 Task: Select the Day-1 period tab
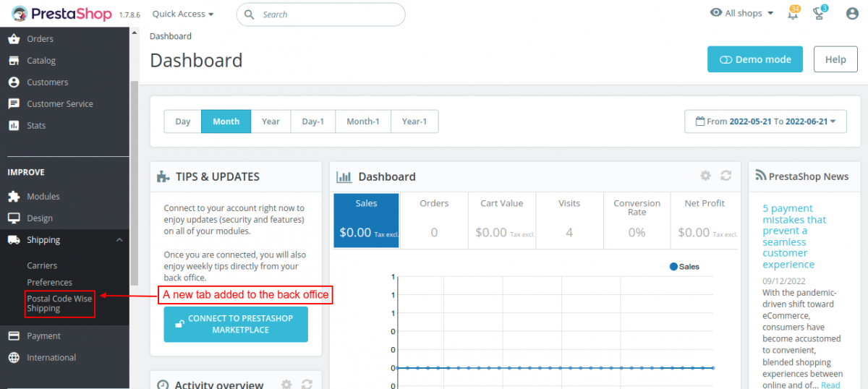313,121
